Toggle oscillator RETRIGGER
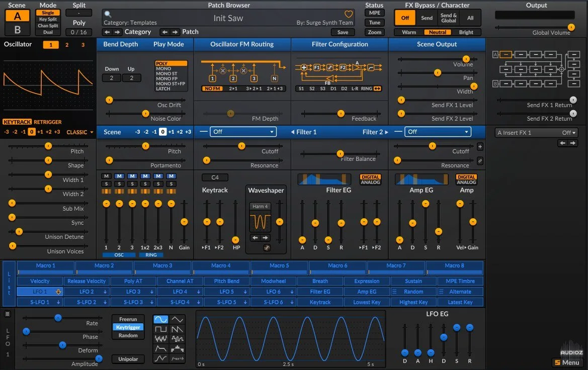This screenshot has height=370, width=588. (x=48, y=122)
